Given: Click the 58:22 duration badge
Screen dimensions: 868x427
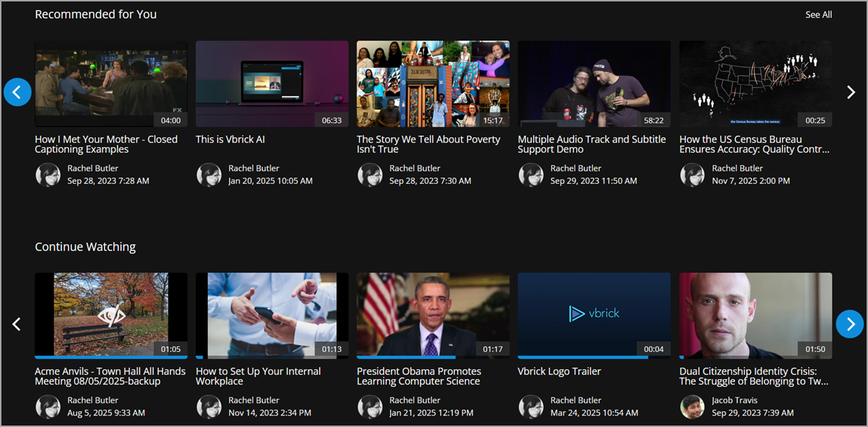Looking at the screenshot, I should (654, 120).
